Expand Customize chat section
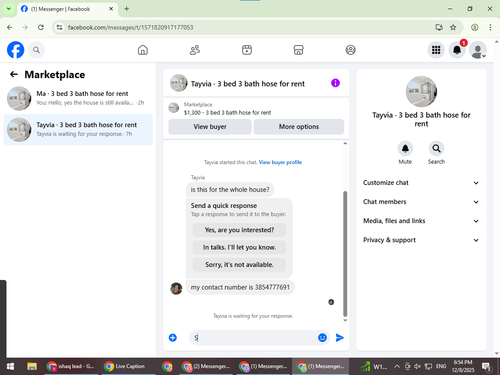500x375 pixels. [x=421, y=183]
